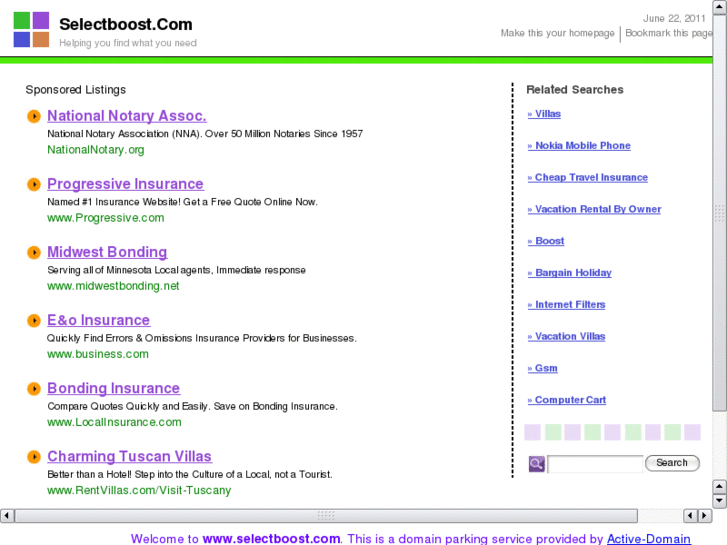Visit www.RentVillas.com/Visit-Tuscany URL
The height and width of the screenshot is (545, 727).
(139, 491)
